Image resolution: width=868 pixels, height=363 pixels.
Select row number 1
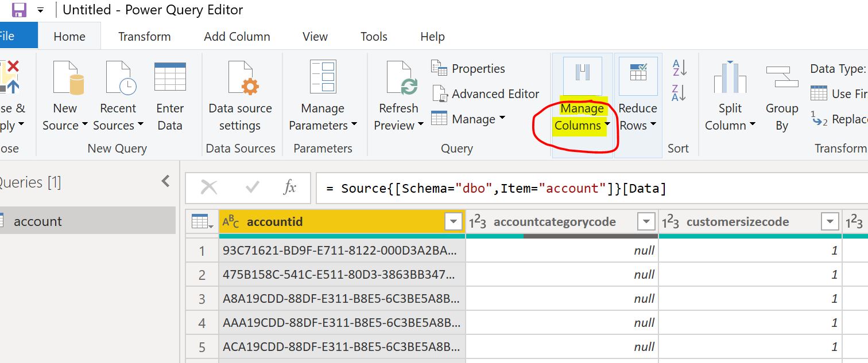201,251
